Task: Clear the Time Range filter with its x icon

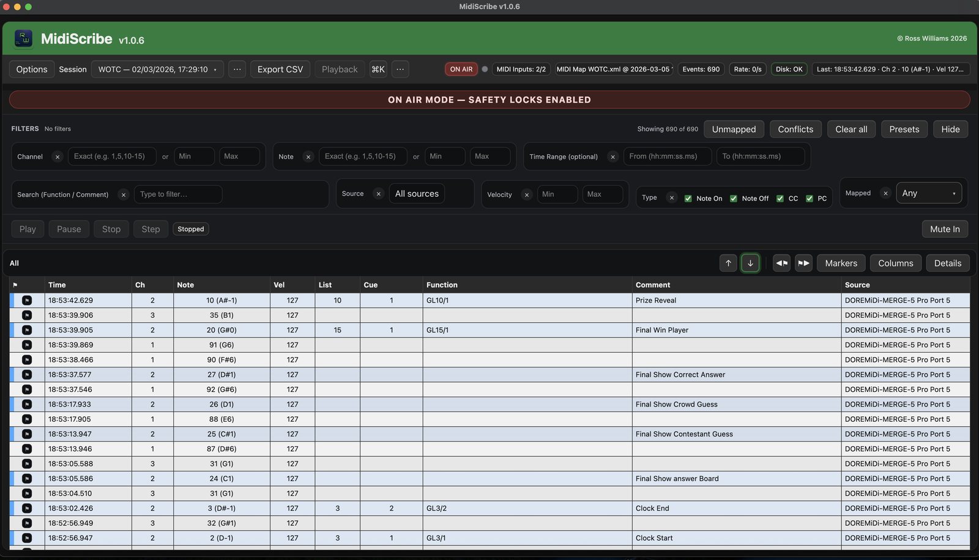Action: pyautogui.click(x=612, y=157)
